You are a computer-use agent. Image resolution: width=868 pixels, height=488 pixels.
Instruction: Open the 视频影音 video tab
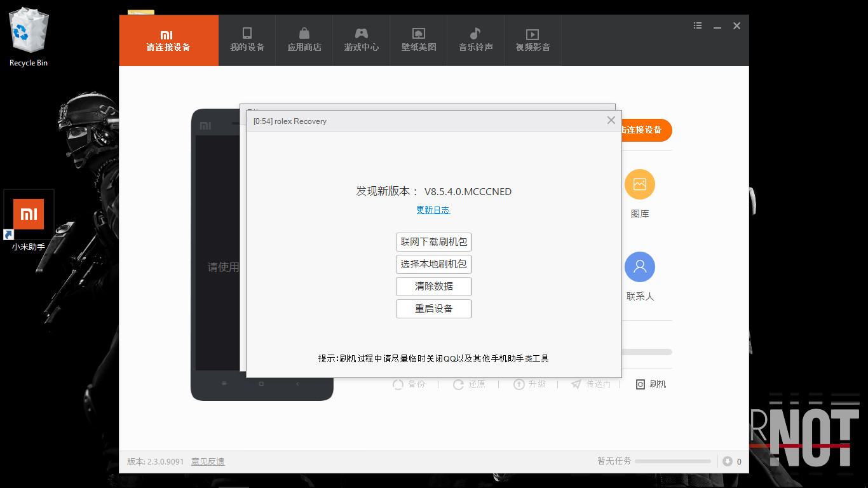tap(533, 40)
